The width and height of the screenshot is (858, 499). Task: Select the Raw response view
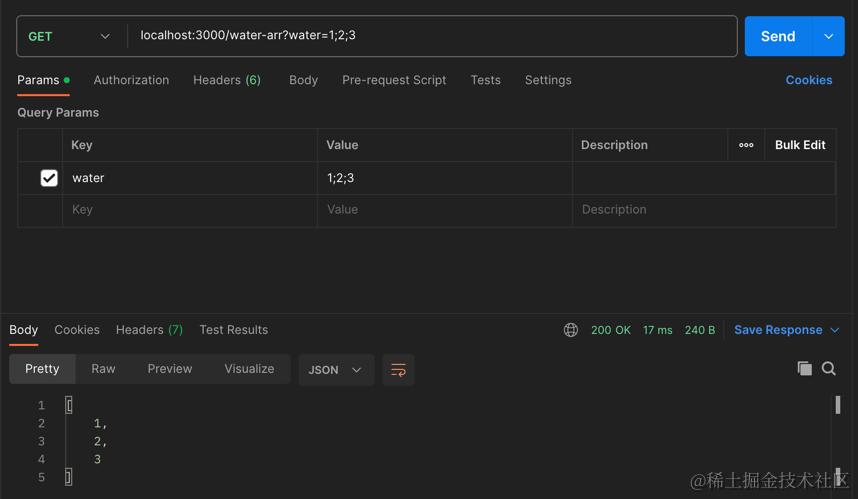click(x=103, y=369)
